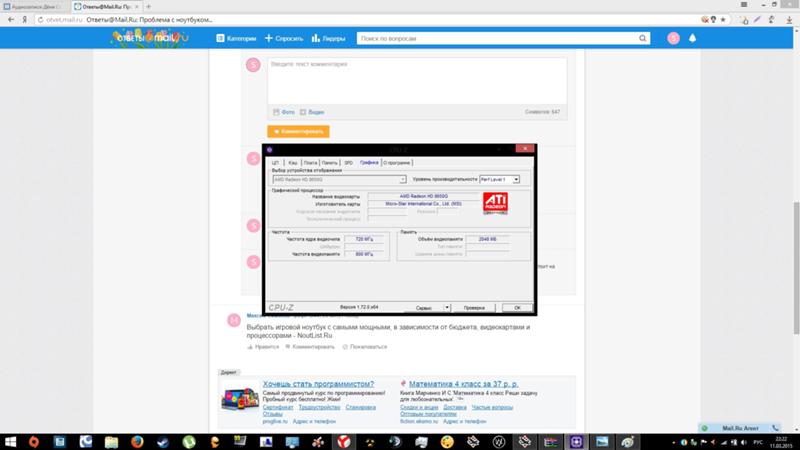
Task: Switch to the Плата tab
Action: point(310,163)
